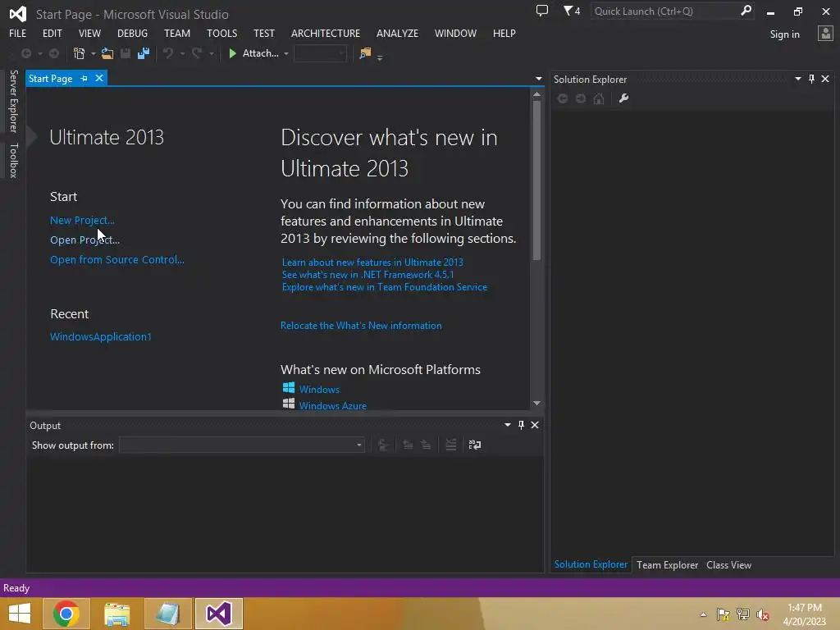Image resolution: width=840 pixels, height=630 pixels.
Task: Click the Undo toolbar icon
Action: click(x=168, y=53)
